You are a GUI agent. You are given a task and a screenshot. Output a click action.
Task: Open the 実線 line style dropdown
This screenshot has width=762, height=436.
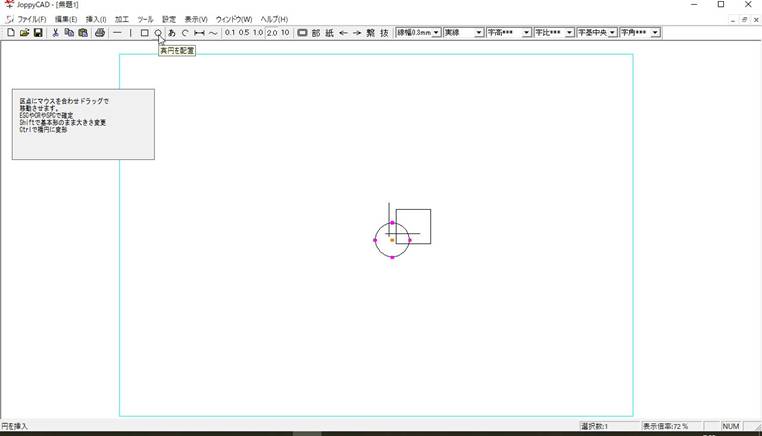(479, 33)
